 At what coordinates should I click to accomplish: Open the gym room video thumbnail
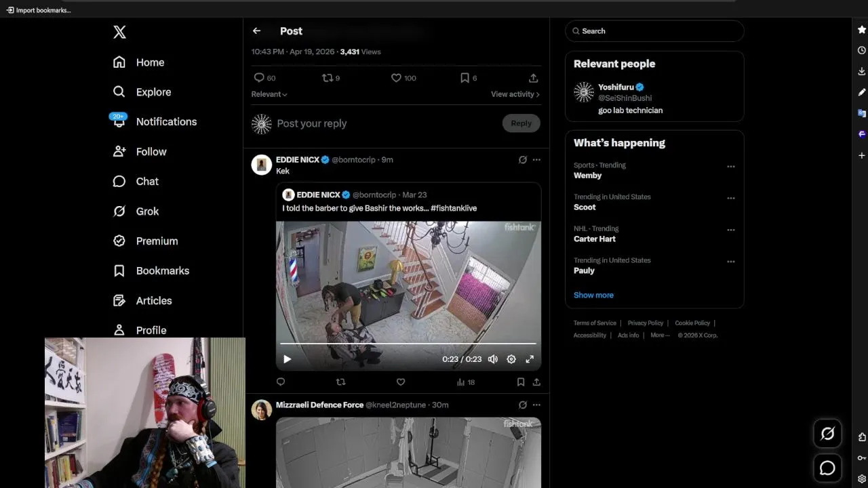(x=408, y=452)
